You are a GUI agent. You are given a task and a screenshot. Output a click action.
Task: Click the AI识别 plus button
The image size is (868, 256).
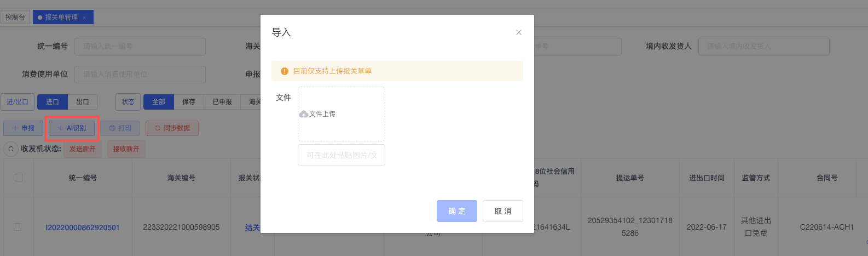[72, 128]
